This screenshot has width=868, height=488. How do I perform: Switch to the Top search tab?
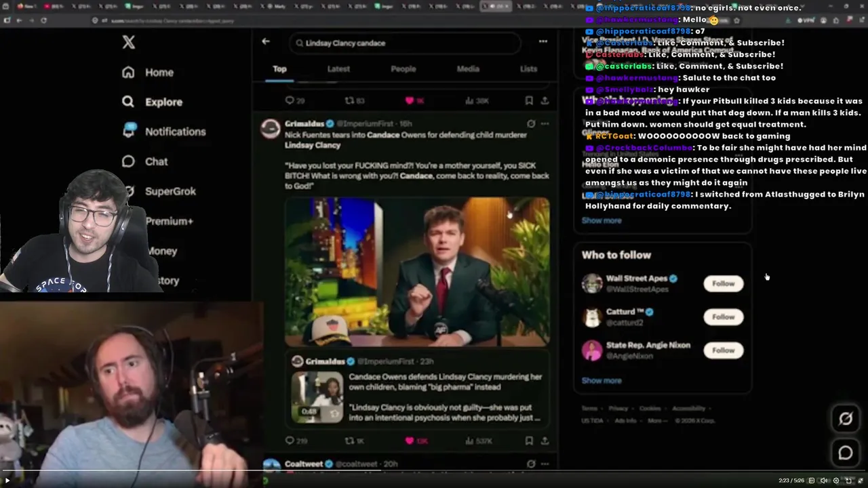click(279, 68)
